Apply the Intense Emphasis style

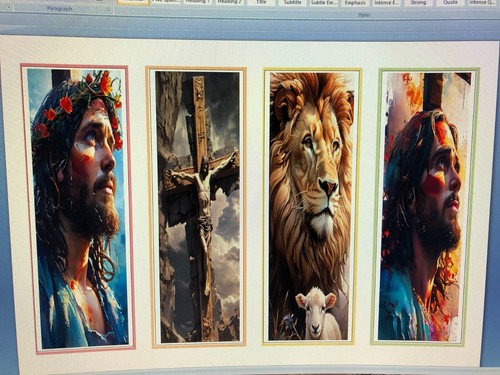(x=387, y=3)
